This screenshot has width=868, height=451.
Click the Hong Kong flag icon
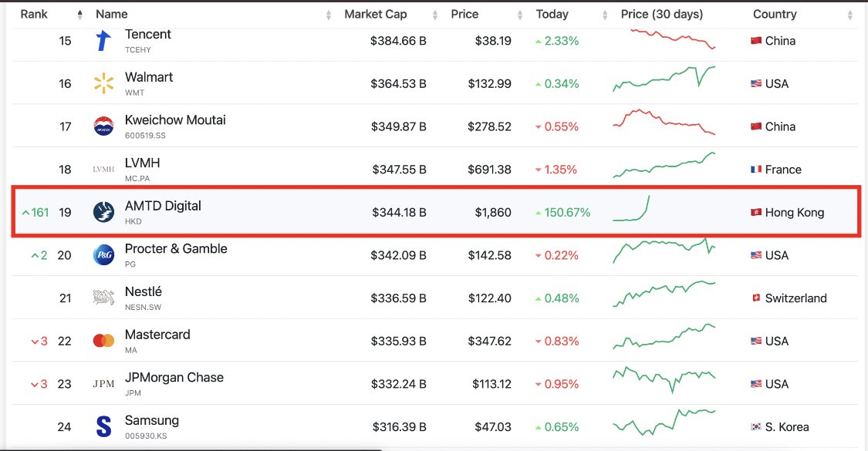(x=755, y=212)
